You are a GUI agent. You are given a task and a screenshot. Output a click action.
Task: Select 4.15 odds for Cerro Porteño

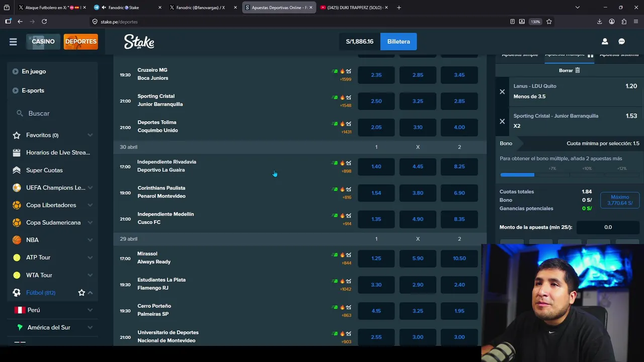click(376, 311)
